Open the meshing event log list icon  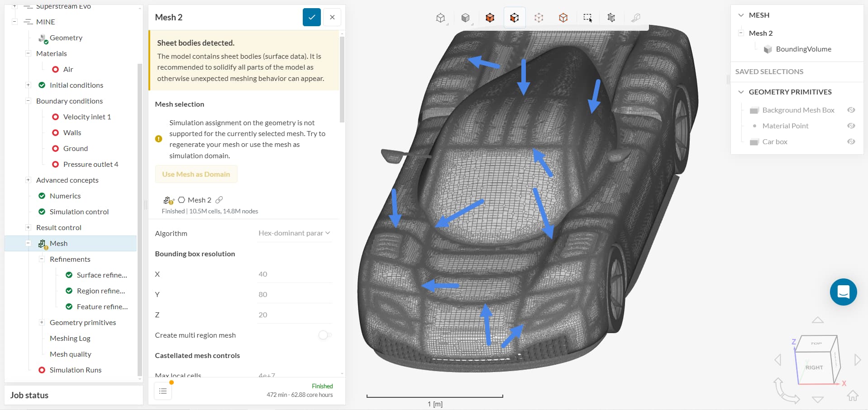pos(162,391)
